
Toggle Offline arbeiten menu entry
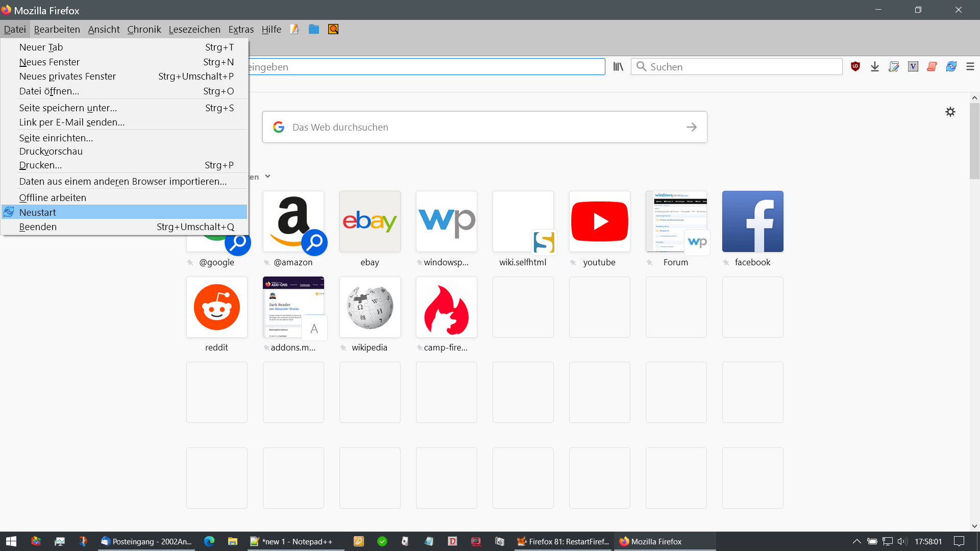click(x=53, y=197)
